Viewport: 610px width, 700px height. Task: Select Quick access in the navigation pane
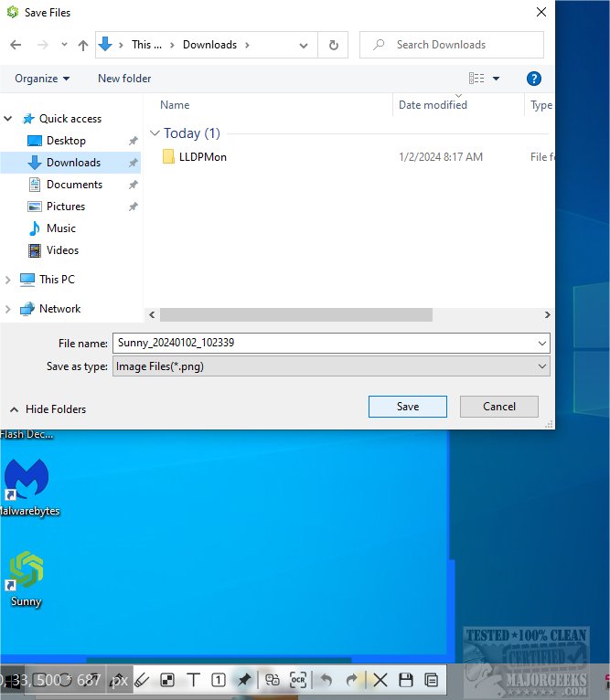tap(70, 119)
